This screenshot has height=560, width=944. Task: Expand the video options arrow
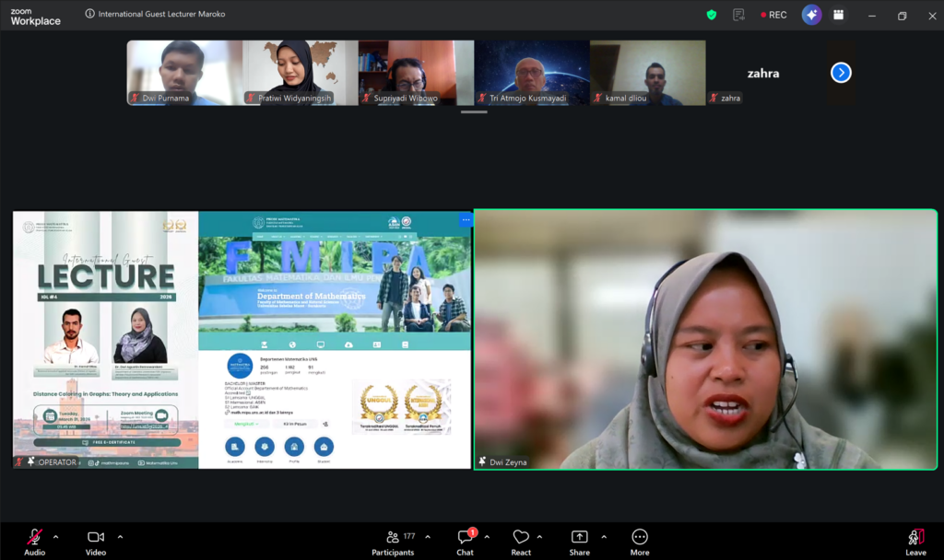120,536
